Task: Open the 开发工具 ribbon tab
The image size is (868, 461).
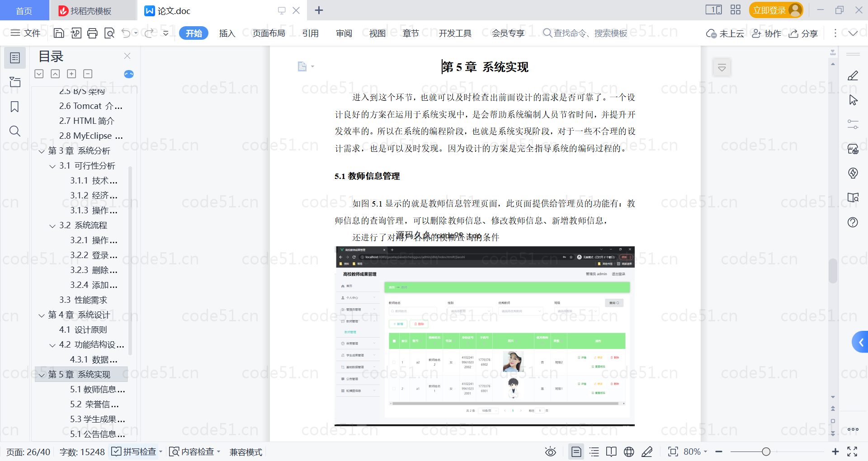Action: [x=455, y=33]
